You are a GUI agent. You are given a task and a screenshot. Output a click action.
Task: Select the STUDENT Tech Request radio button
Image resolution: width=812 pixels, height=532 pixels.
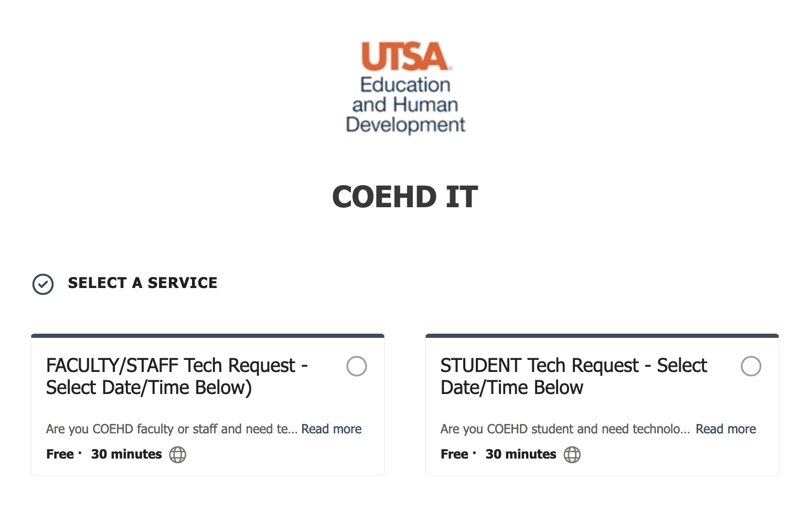point(751,366)
